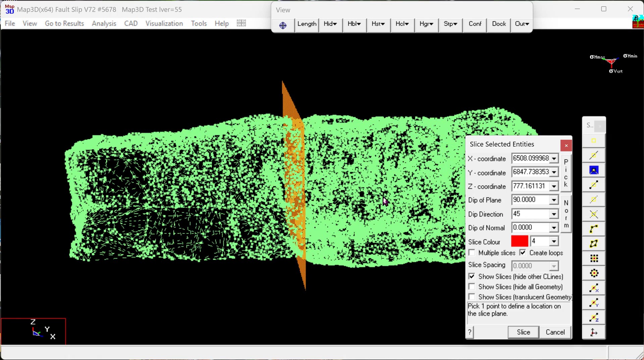Open the Analysis menu
This screenshot has height=360, width=644.
(104, 24)
